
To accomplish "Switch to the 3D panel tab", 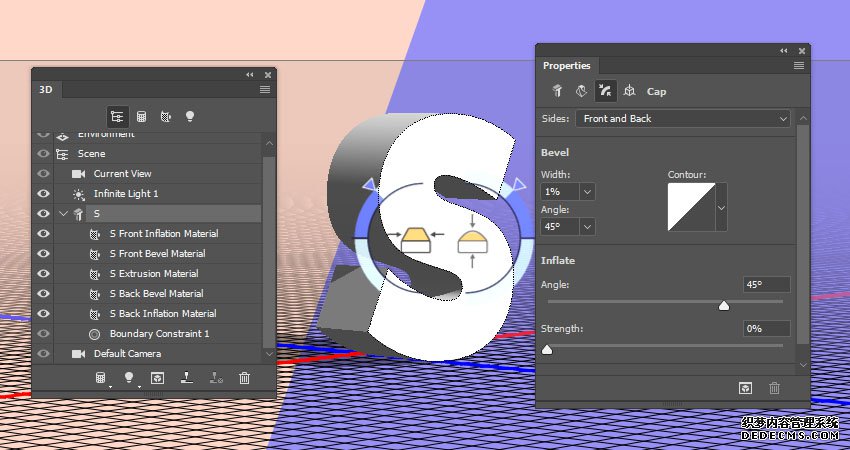I will point(46,90).
